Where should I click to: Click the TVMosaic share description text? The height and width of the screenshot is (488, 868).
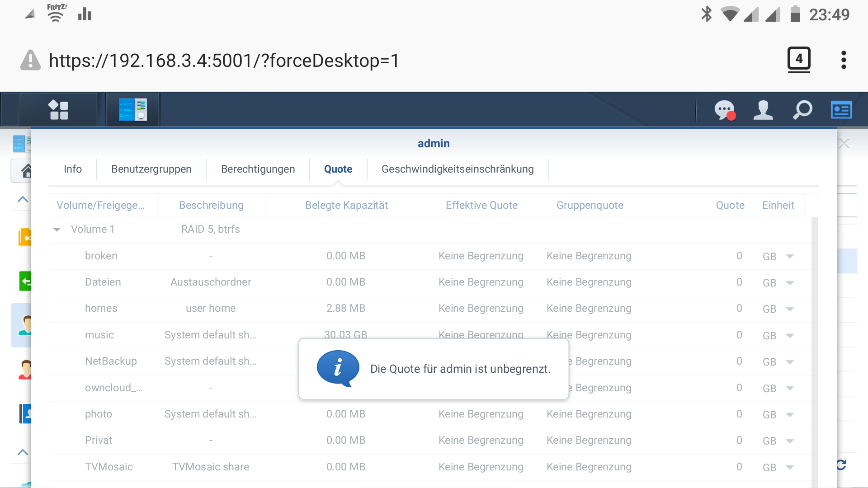[x=211, y=467]
